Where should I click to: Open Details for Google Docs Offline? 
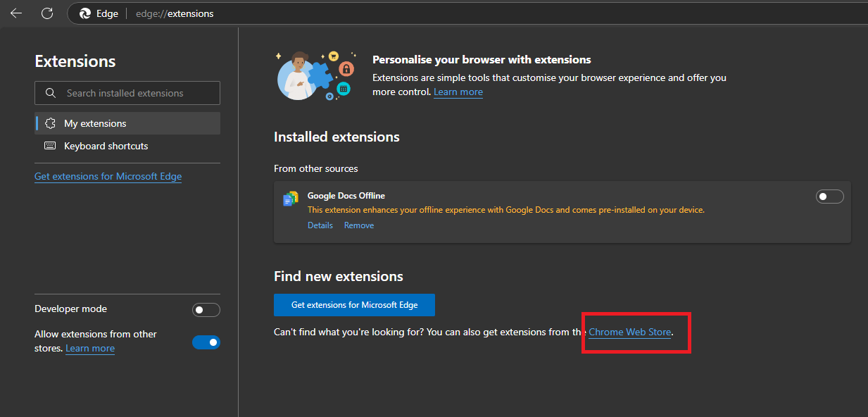point(320,225)
